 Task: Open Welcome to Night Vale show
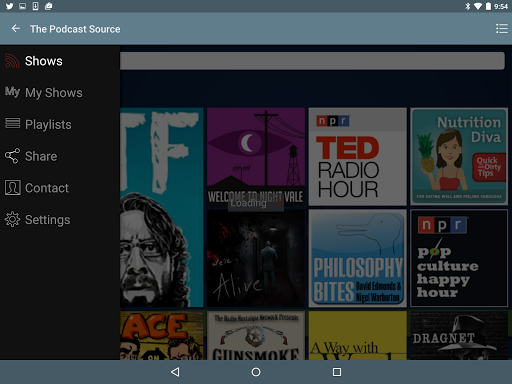256,157
